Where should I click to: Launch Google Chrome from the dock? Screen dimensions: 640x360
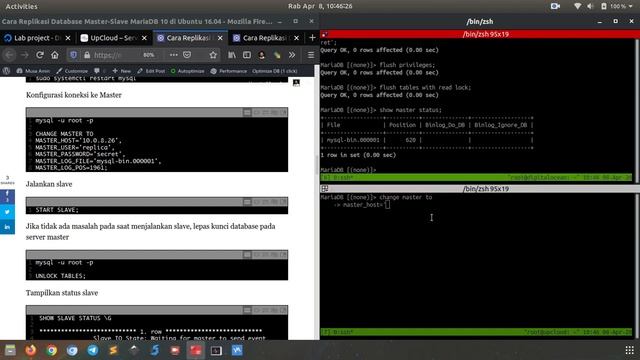point(51,350)
